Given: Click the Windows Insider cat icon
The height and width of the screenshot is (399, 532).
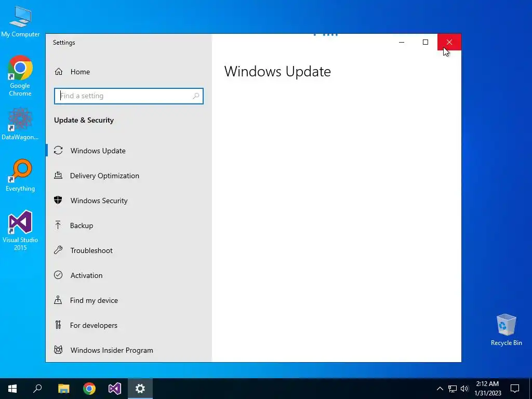Looking at the screenshot, I should coord(58,350).
